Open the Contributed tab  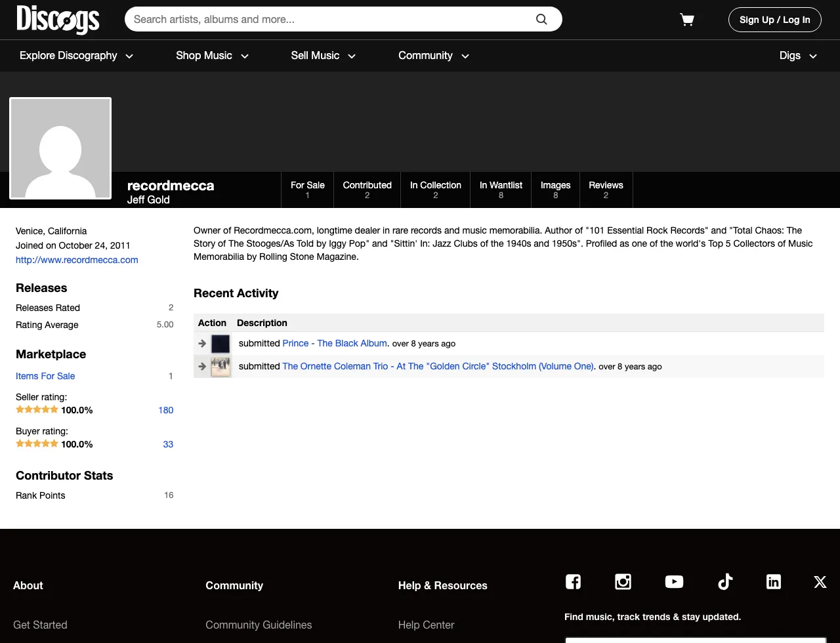[x=367, y=190]
